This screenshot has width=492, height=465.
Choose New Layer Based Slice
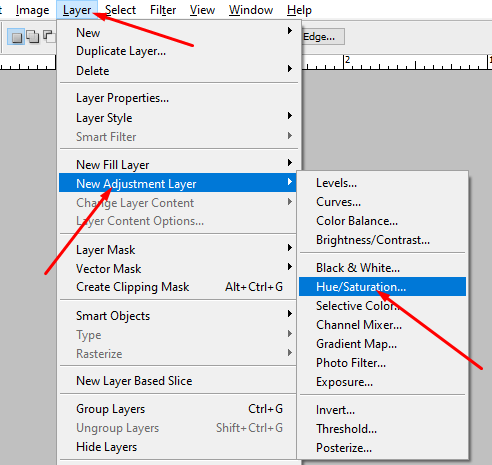(x=178, y=381)
